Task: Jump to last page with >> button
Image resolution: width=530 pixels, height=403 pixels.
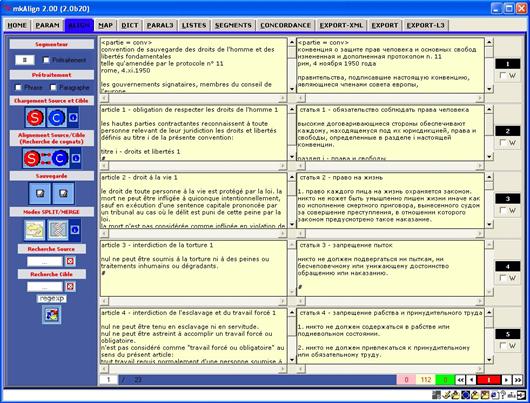Action: [517, 380]
